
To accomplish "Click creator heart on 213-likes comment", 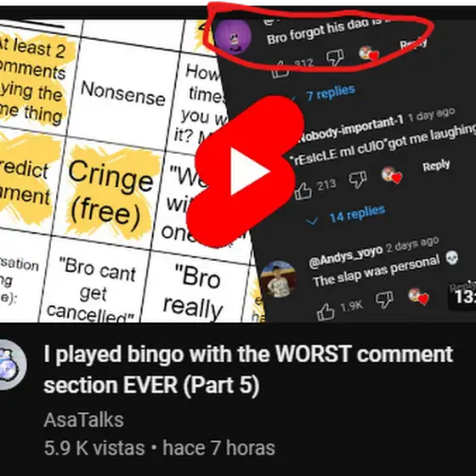I will [392, 175].
